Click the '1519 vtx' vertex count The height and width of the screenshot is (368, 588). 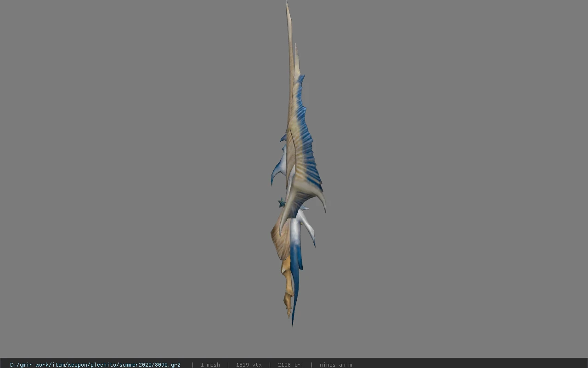click(x=249, y=365)
